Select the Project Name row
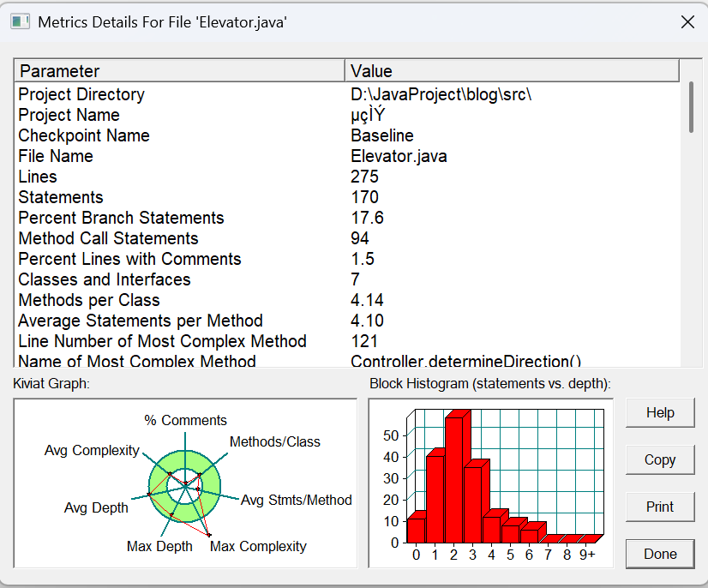Image resolution: width=708 pixels, height=588 pixels. click(x=347, y=115)
